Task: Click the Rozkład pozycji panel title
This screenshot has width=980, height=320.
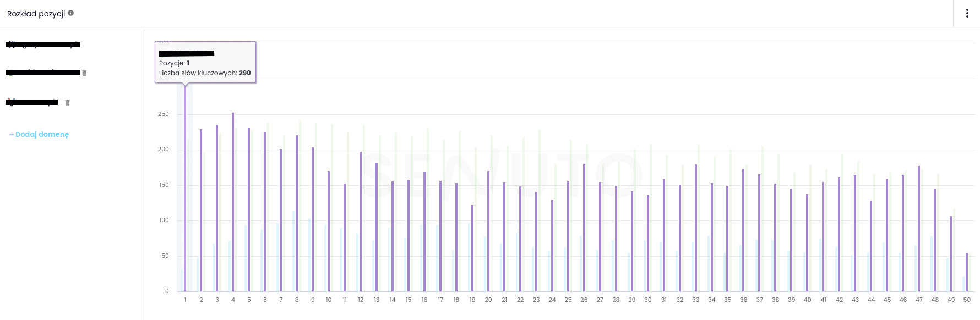Action: 36,14
